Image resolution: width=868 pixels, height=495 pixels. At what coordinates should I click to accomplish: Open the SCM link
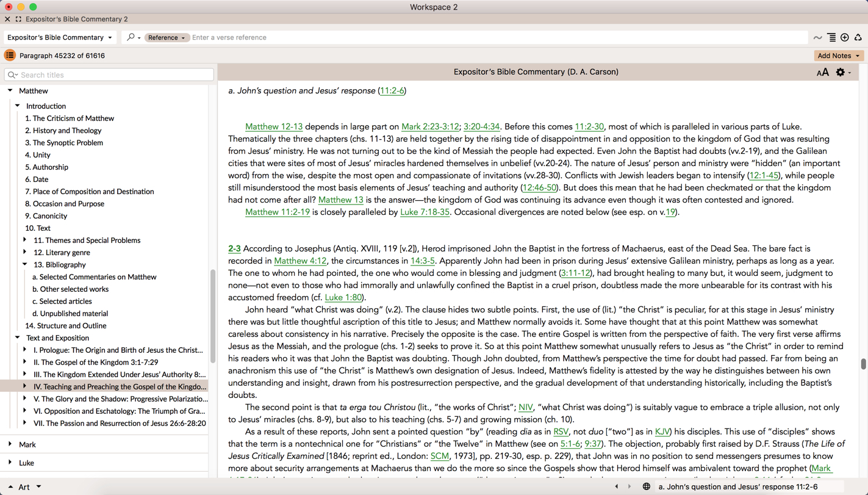440,457
